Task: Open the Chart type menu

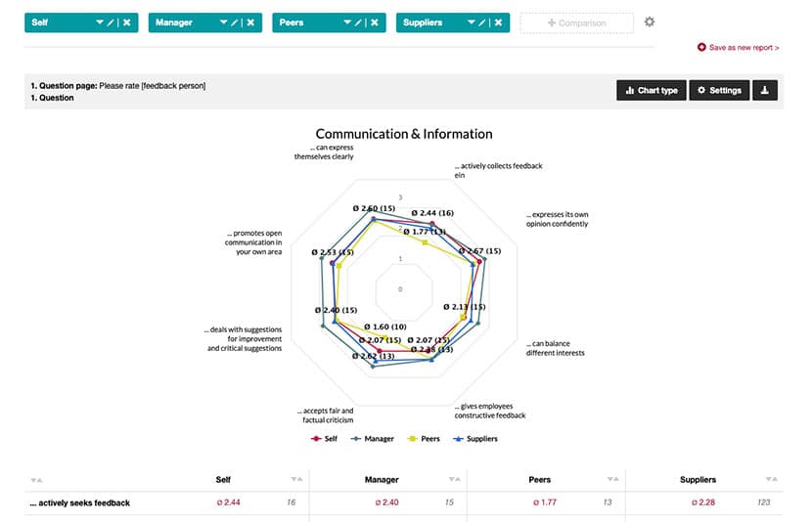Action: [x=652, y=90]
